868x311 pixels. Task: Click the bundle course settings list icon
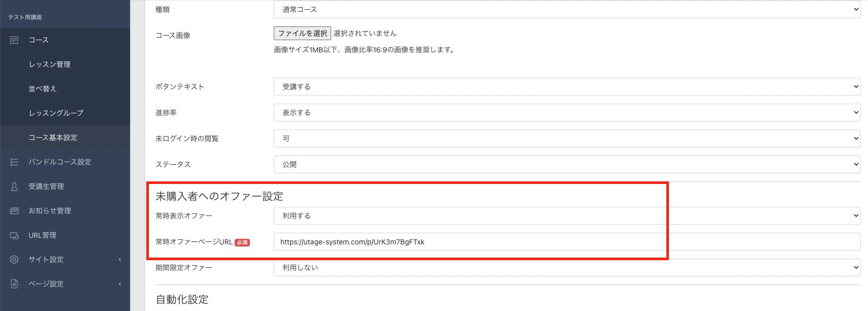14,162
